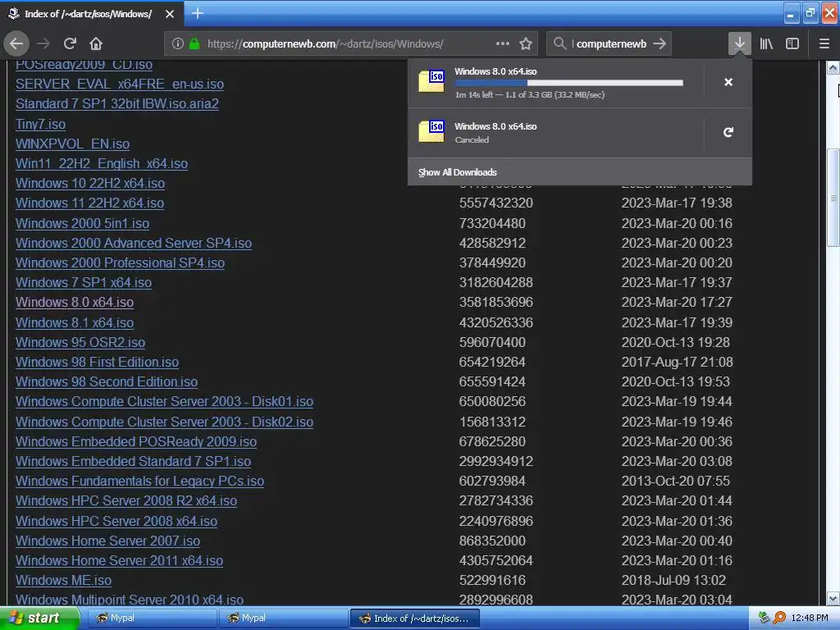Open page actions three-dot menu
Image resolution: width=840 pixels, height=630 pixels.
[x=503, y=43]
